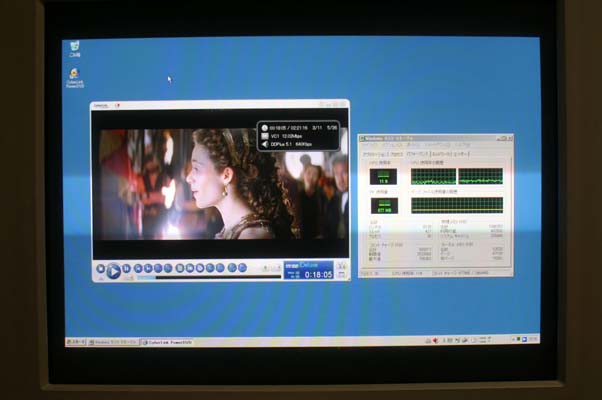
Task: Open Task Manager's Networking tab
Action: (442, 154)
